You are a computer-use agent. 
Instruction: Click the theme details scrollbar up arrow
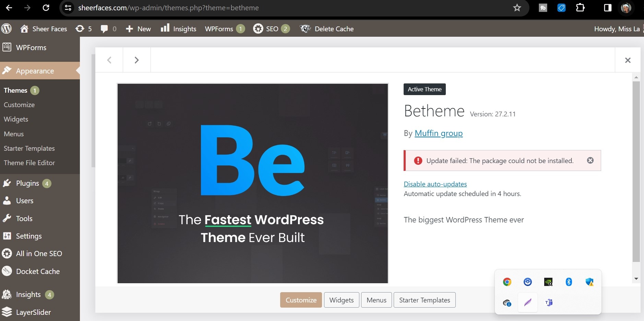click(x=636, y=78)
